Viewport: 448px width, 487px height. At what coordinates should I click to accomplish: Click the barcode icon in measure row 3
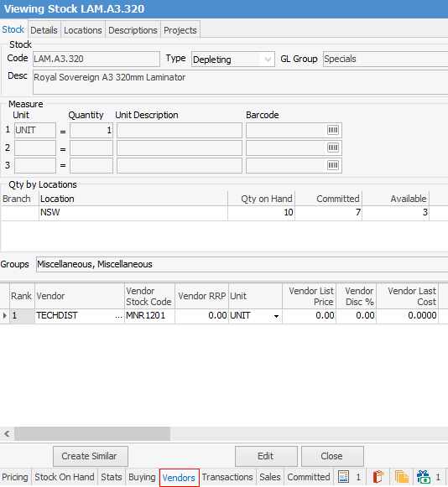click(333, 165)
